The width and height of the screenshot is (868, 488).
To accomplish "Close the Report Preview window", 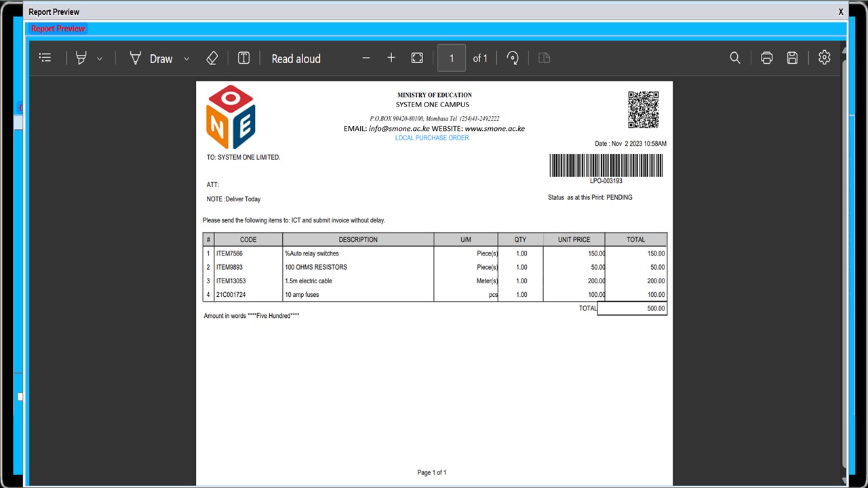I will pos(841,12).
